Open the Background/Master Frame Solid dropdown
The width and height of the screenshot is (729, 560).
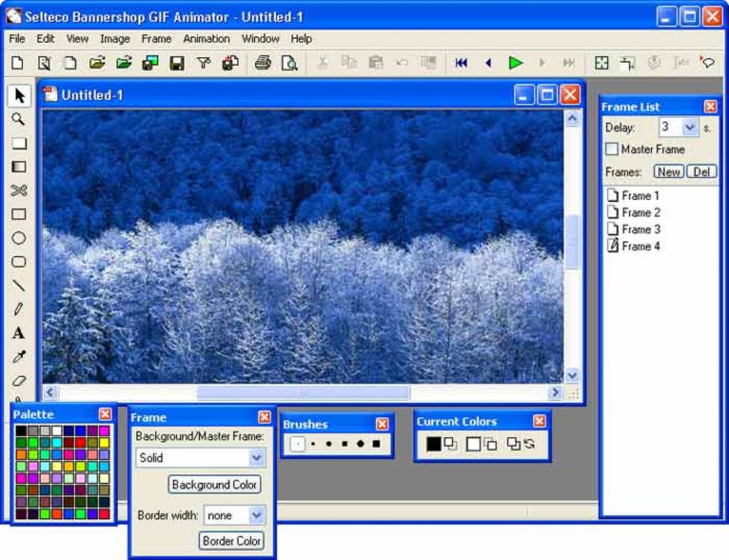[x=256, y=459]
